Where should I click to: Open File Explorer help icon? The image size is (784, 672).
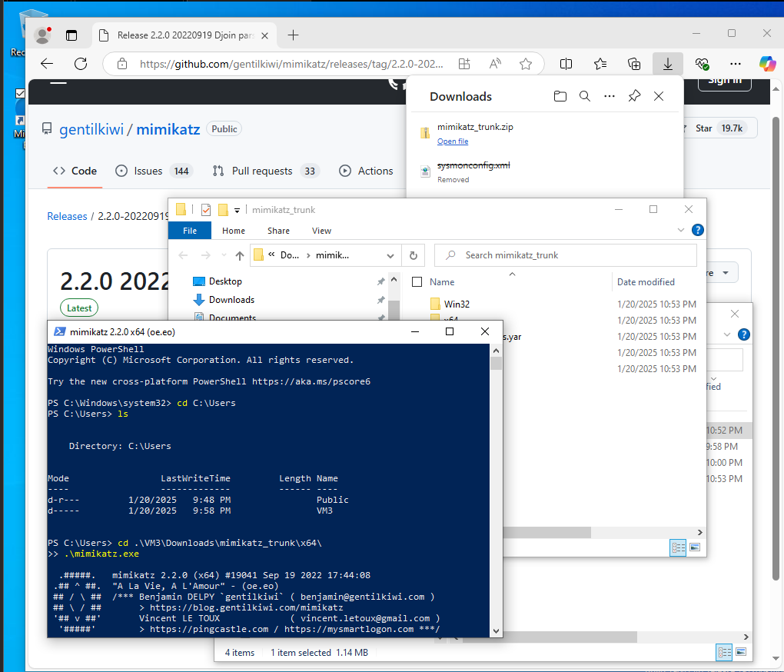[697, 230]
